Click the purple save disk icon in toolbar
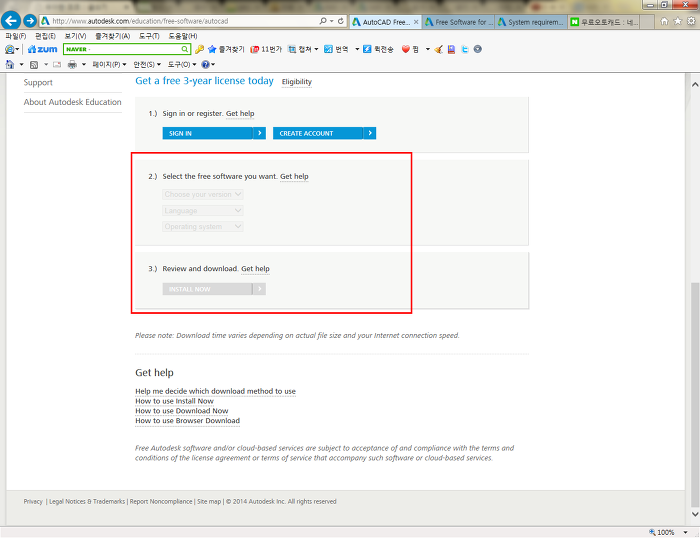 click(x=451, y=49)
